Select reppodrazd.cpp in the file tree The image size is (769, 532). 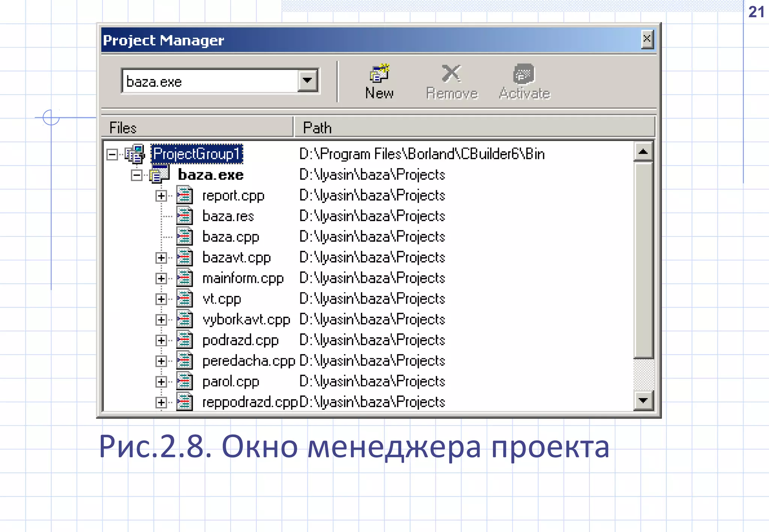pos(250,402)
